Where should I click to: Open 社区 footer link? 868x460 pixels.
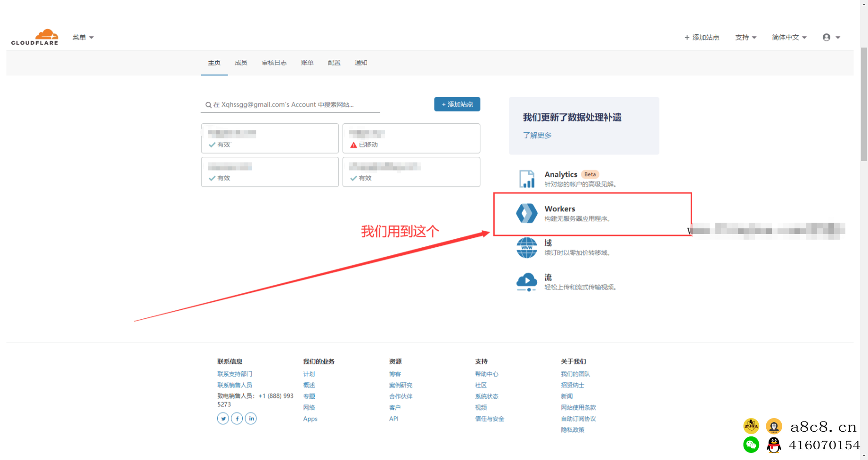[x=481, y=385]
